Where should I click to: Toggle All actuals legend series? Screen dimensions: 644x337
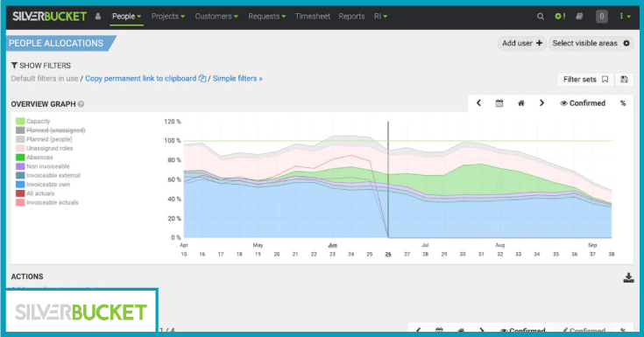pos(35,193)
